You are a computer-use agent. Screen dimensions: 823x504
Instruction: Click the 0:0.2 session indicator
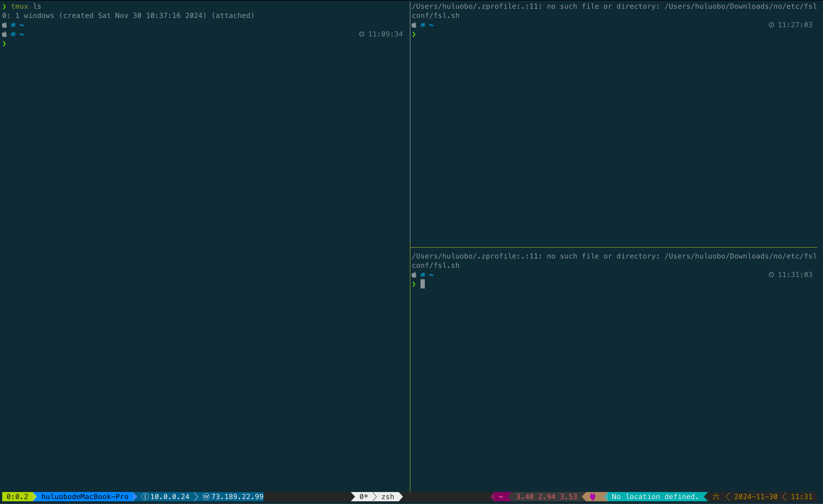(17, 497)
